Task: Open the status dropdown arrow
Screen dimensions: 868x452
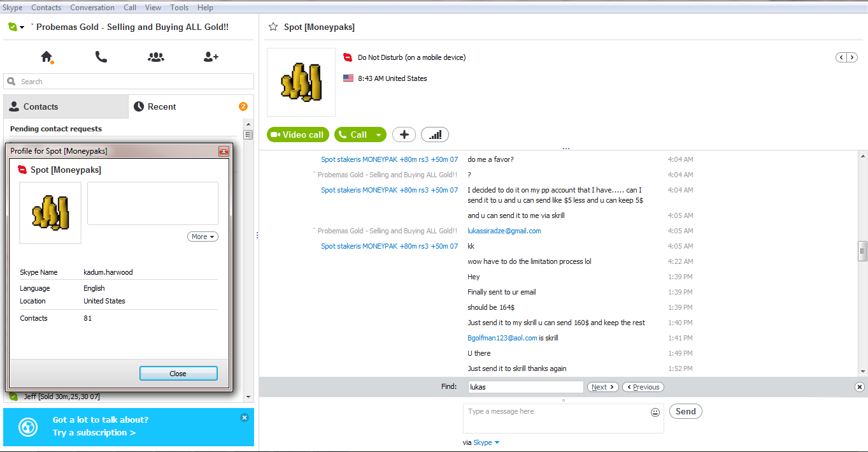Action: pyautogui.click(x=22, y=27)
